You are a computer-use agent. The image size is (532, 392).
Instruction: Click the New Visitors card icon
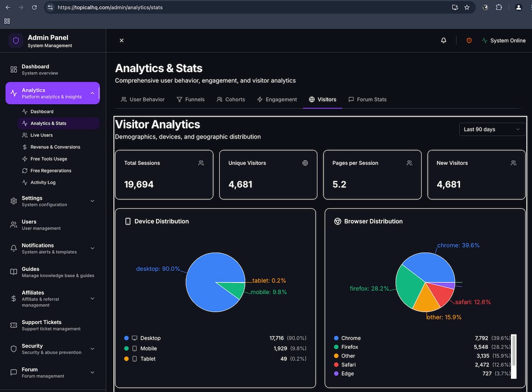[513, 163]
